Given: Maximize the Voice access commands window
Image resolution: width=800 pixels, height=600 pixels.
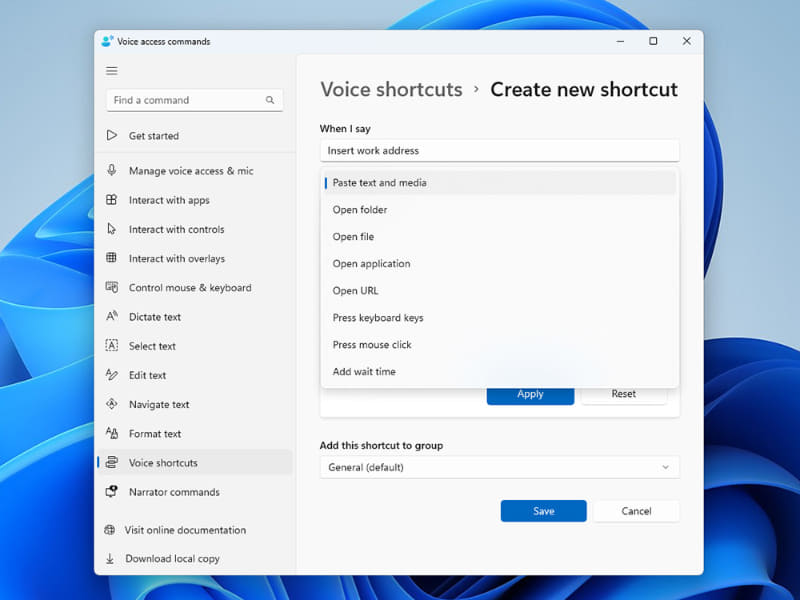Looking at the screenshot, I should coord(653,41).
